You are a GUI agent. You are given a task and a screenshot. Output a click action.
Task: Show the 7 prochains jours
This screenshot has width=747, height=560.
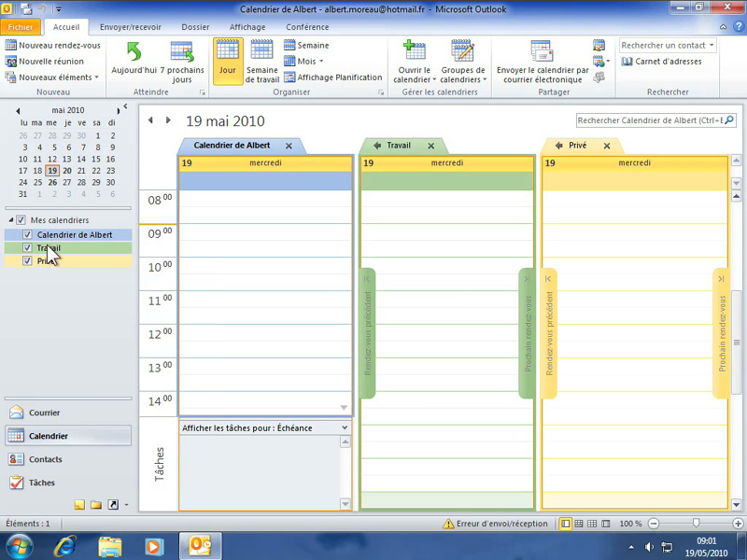182,62
